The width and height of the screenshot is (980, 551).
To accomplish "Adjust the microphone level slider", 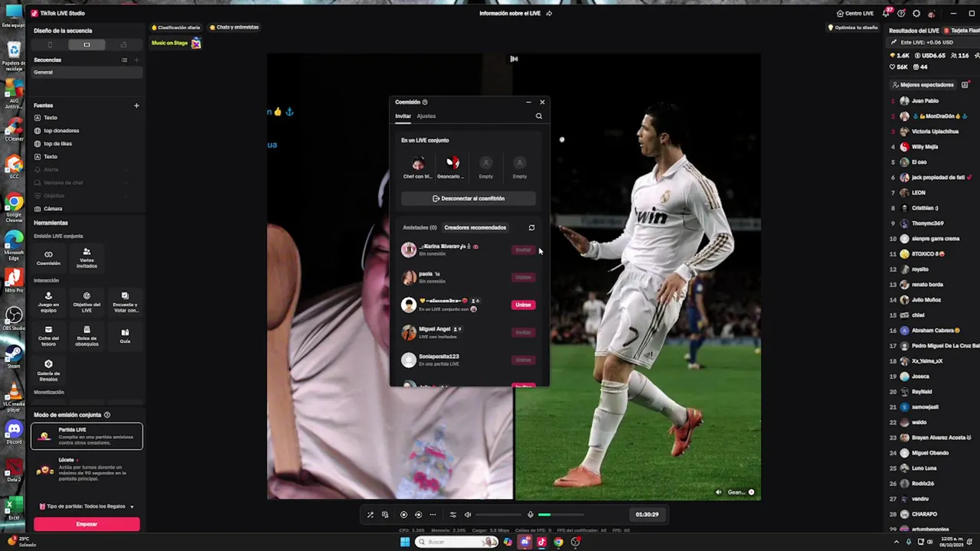I will tap(561, 514).
